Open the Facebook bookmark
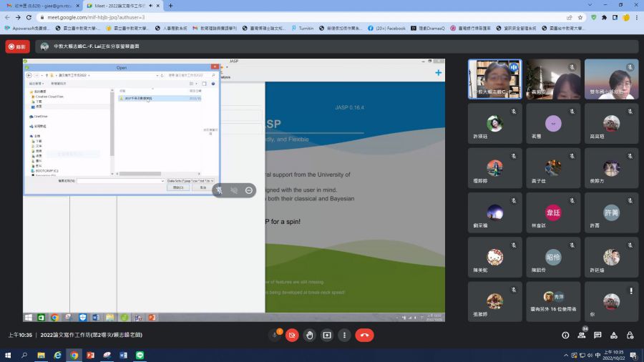644x362 pixels. point(386,28)
